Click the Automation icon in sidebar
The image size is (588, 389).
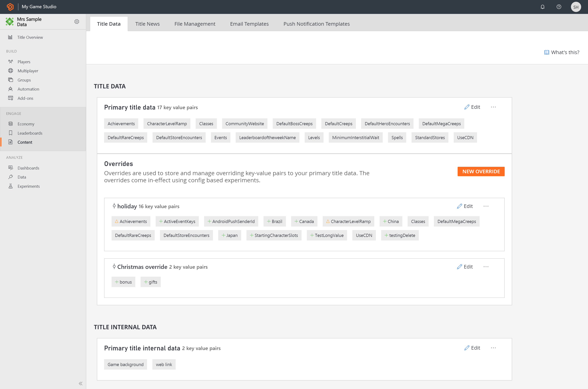click(11, 89)
